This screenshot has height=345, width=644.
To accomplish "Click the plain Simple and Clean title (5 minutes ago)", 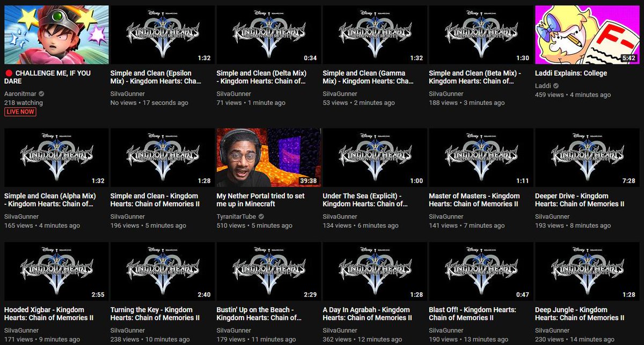I will 155,200.
